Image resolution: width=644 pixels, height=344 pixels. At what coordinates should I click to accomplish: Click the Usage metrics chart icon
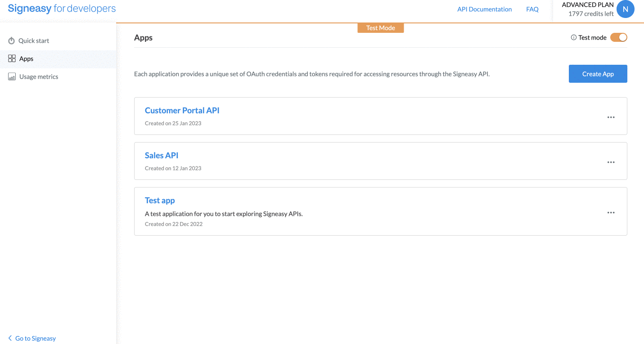click(12, 77)
